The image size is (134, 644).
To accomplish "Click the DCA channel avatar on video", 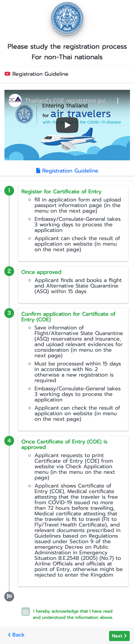I will pyautogui.click(x=15, y=100).
